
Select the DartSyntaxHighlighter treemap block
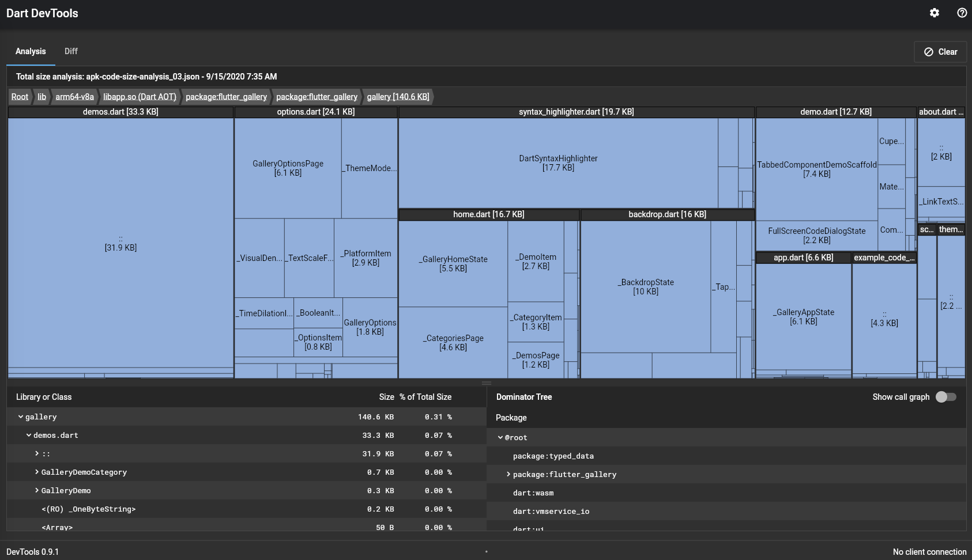[x=558, y=162]
